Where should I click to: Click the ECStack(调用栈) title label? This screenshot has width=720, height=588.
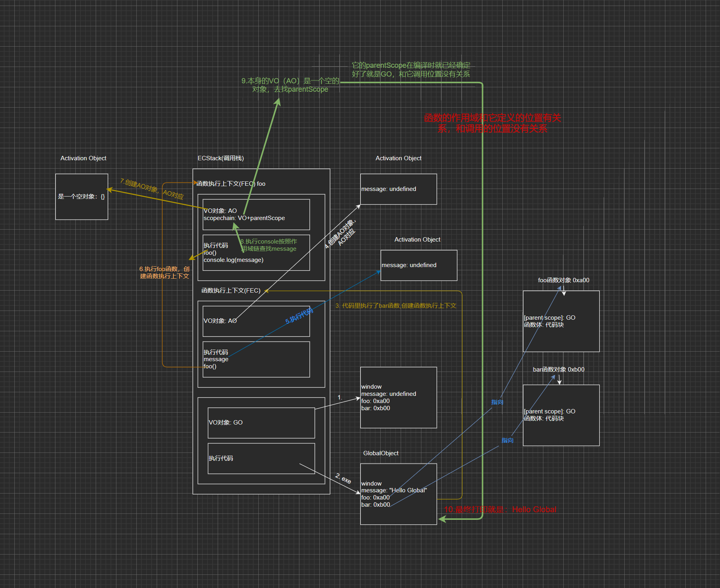220,158
